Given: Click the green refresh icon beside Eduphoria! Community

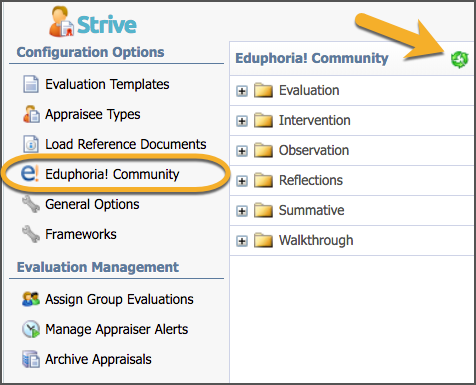Looking at the screenshot, I should click(460, 60).
